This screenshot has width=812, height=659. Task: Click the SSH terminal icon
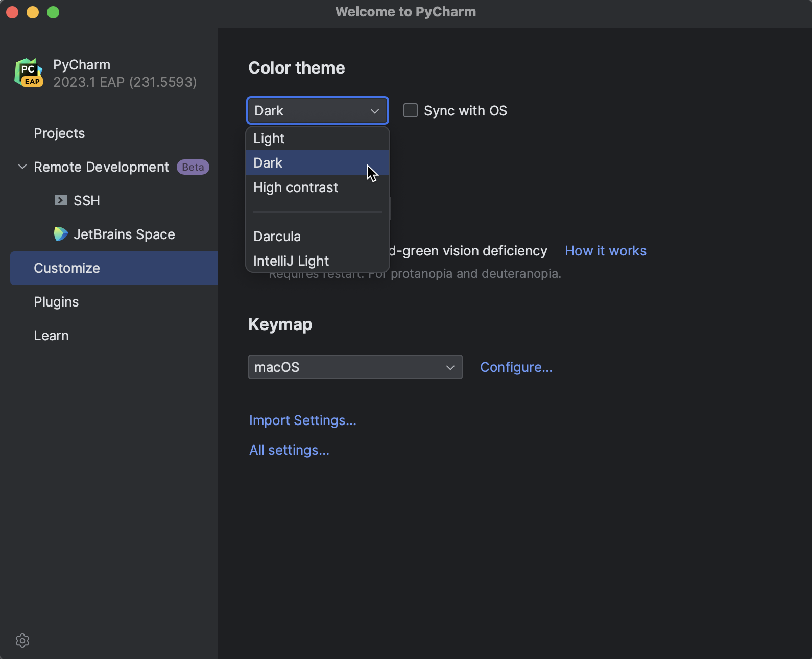pyautogui.click(x=61, y=200)
